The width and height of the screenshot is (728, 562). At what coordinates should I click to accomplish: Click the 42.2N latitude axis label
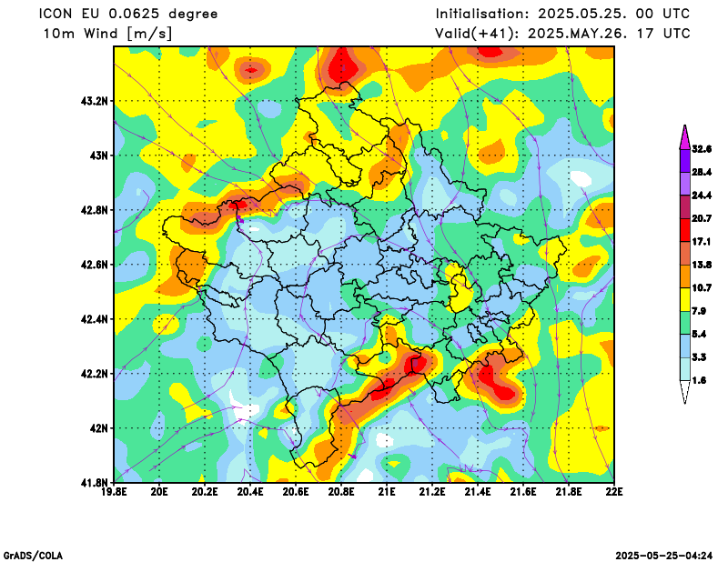95,374
